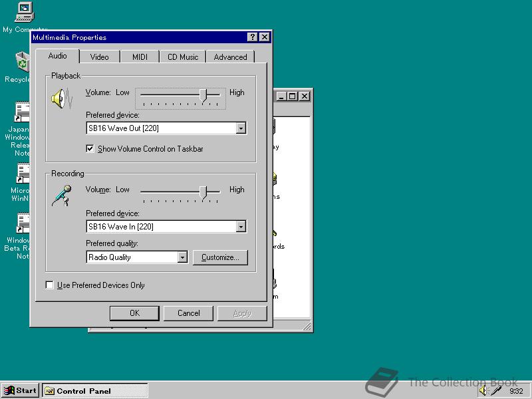
Task: Toggle Show Volume Control on Taskbar checkbox
Action: [x=90, y=148]
